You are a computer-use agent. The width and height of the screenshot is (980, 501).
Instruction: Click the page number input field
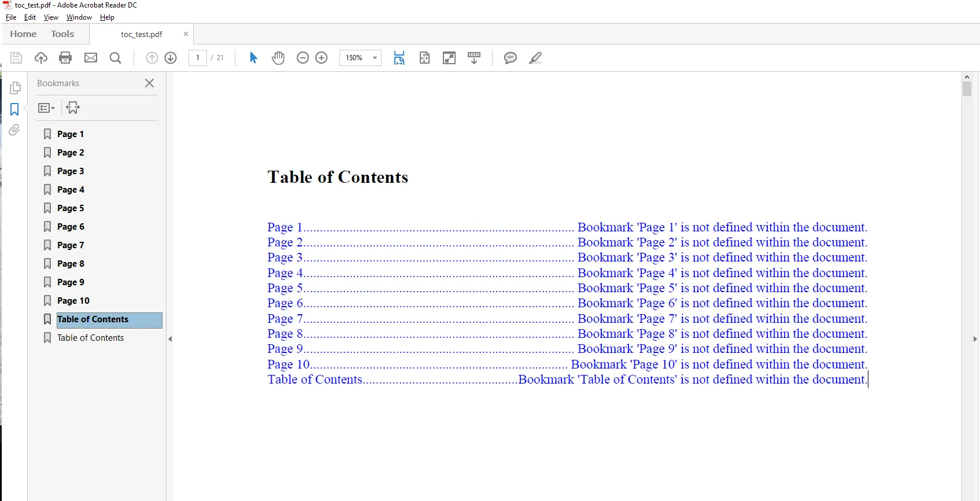click(x=198, y=58)
